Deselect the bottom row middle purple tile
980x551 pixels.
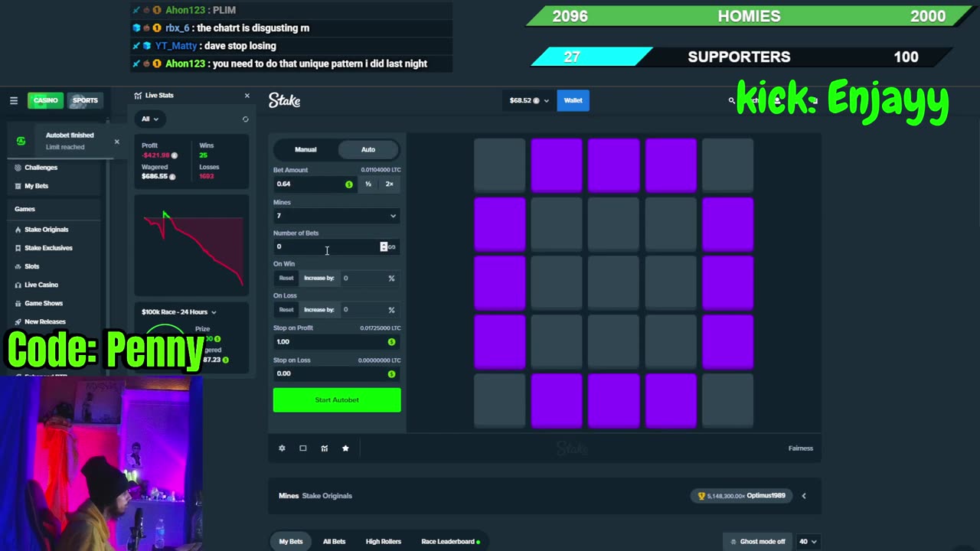pyautogui.click(x=614, y=401)
